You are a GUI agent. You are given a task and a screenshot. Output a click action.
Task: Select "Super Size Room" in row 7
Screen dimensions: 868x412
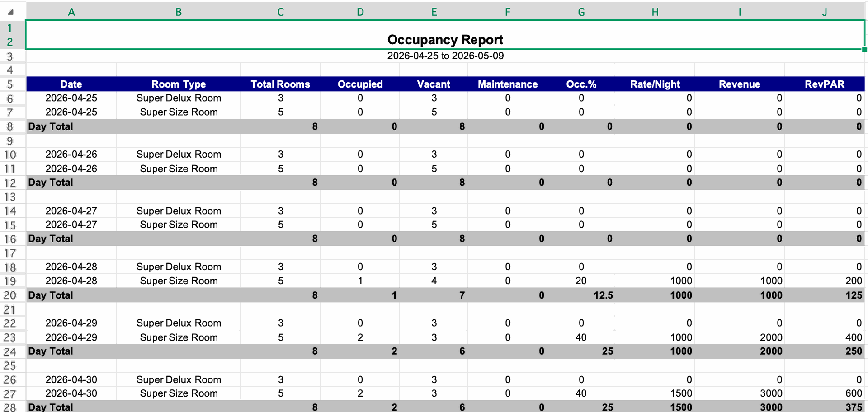click(179, 112)
